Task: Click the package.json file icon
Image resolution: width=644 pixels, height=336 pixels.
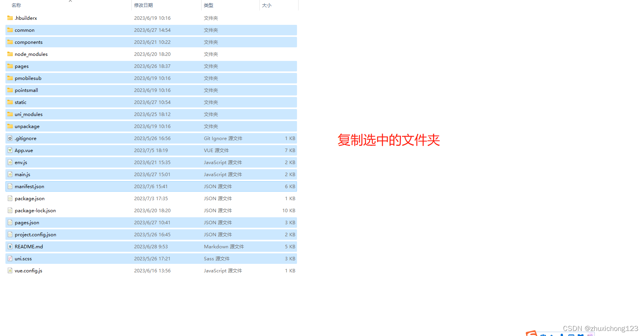Action: pyautogui.click(x=10, y=198)
